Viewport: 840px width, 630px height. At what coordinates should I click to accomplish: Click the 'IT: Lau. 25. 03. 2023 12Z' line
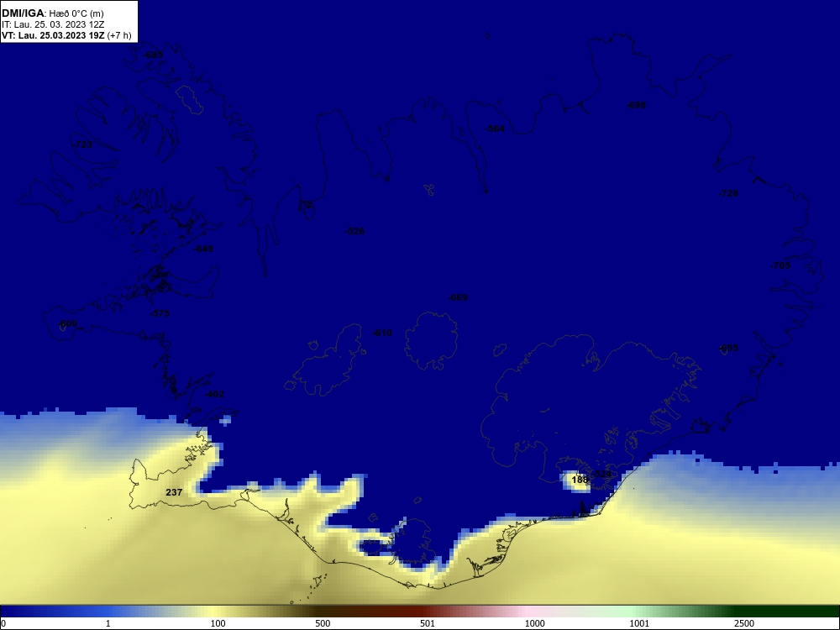(x=52, y=24)
